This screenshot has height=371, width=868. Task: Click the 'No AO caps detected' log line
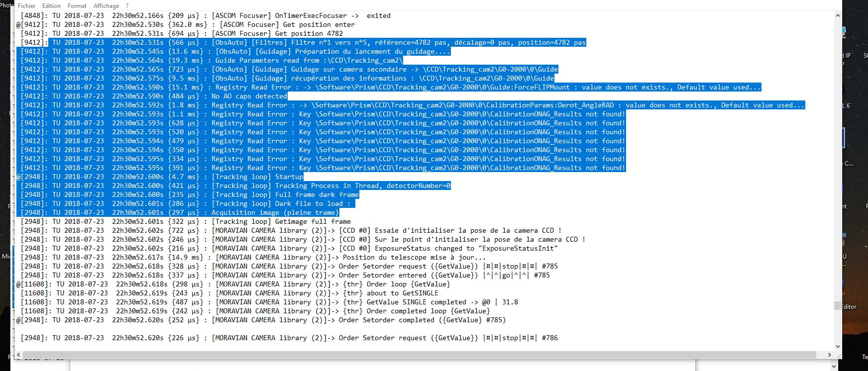(x=249, y=96)
